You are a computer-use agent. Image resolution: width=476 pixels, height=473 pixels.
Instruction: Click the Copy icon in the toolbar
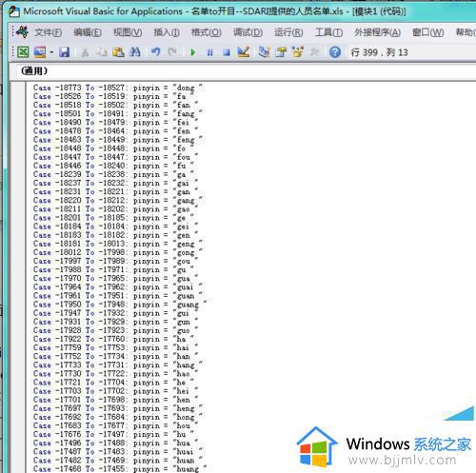pyautogui.click(x=102, y=52)
